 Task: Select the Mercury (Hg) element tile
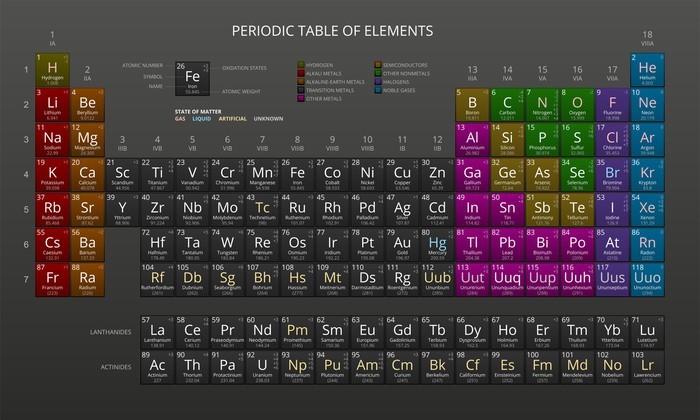point(436,245)
